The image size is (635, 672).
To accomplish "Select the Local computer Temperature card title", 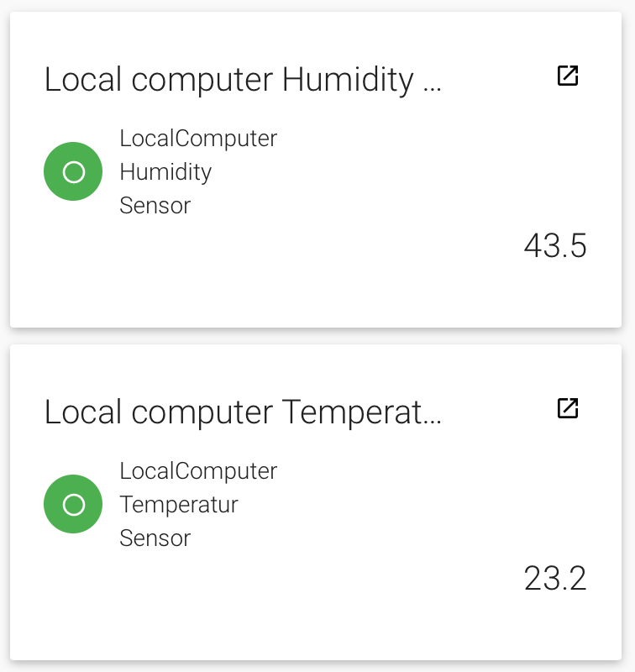I will click(228, 413).
